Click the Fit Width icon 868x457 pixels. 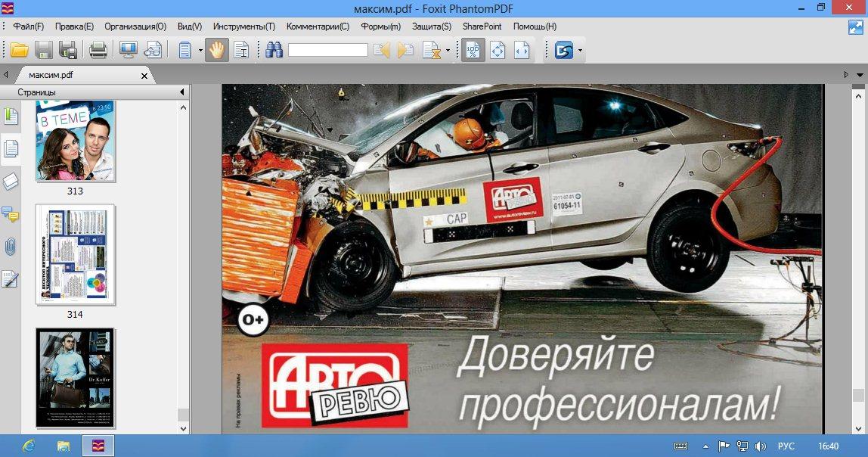coord(522,51)
